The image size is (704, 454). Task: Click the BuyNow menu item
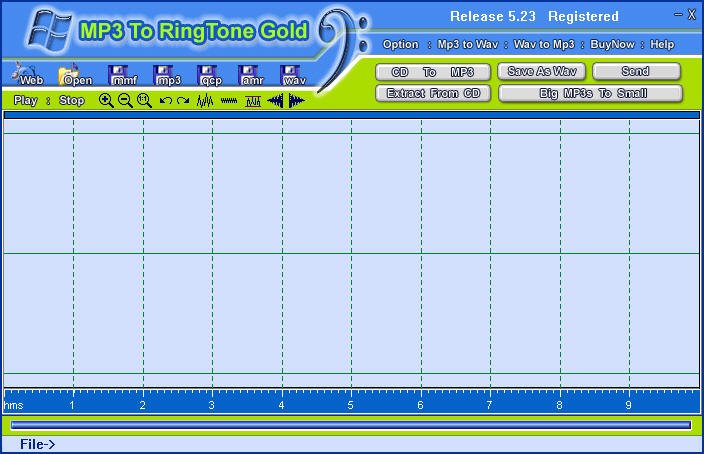pos(612,44)
